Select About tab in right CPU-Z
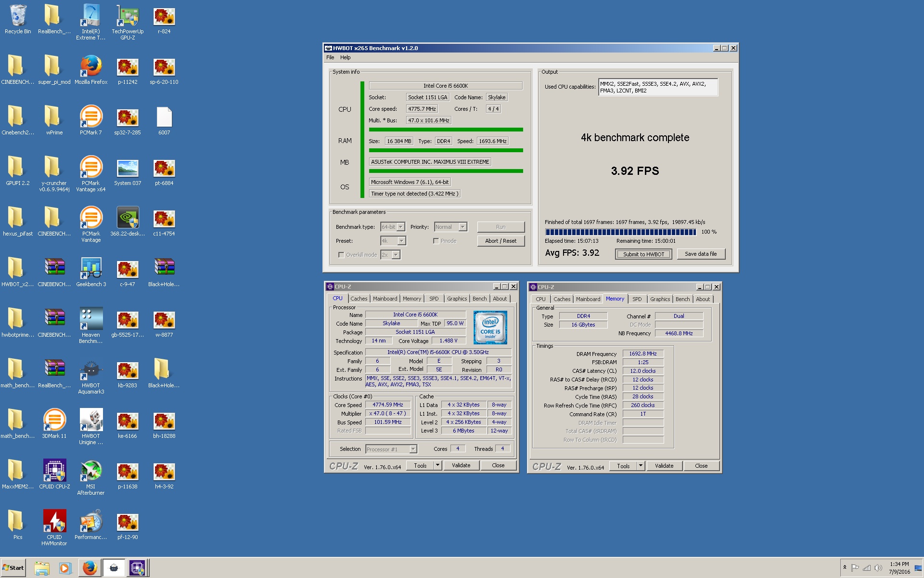Viewport: 924px width, 578px height. pyautogui.click(x=703, y=299)
